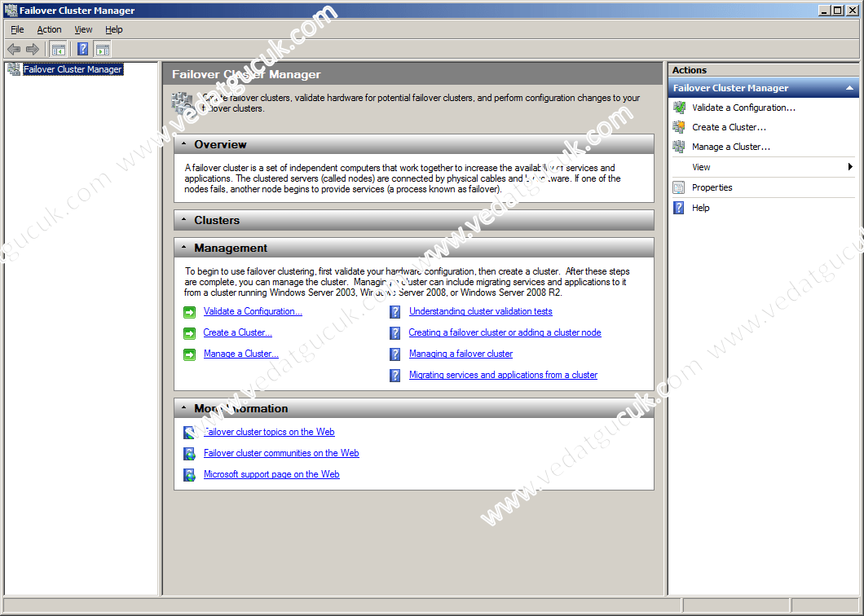Select Properties in Actions pane

click(x=712, y=187)
